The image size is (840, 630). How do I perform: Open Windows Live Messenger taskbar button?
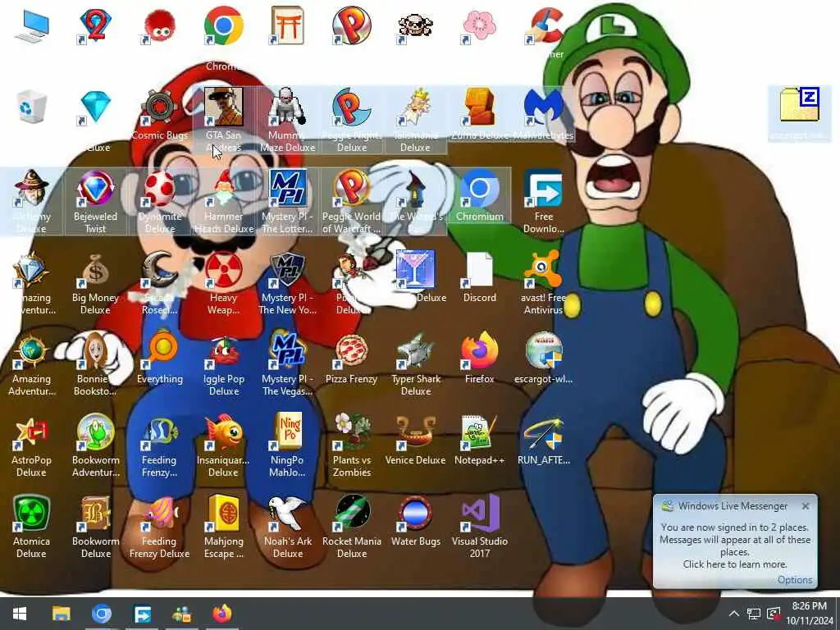click(x=182, y=614)
